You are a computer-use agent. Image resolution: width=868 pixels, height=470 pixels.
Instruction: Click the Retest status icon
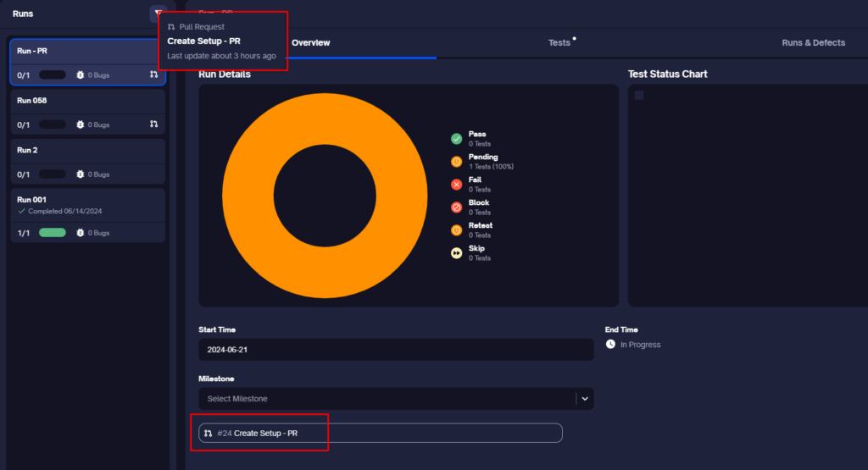click(456, 230)
